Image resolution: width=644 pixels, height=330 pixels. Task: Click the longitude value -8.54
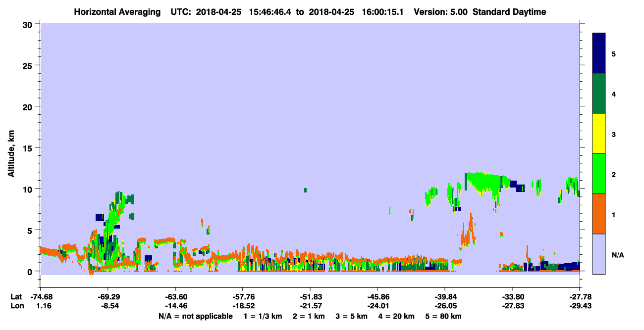click(109, 306)
